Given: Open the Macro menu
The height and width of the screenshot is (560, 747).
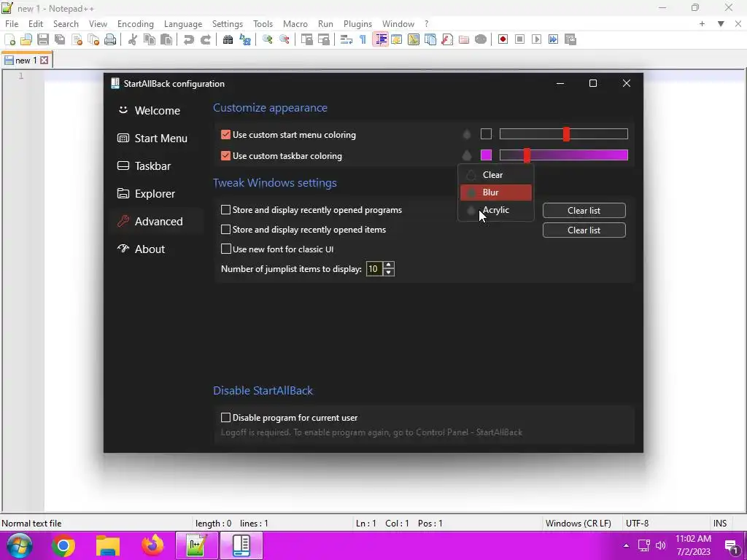Looking at the screenshot, I should (295, 24).
